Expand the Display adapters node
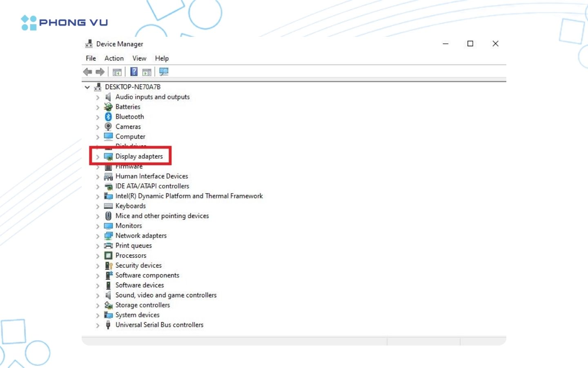 click(x=98, y=157)
